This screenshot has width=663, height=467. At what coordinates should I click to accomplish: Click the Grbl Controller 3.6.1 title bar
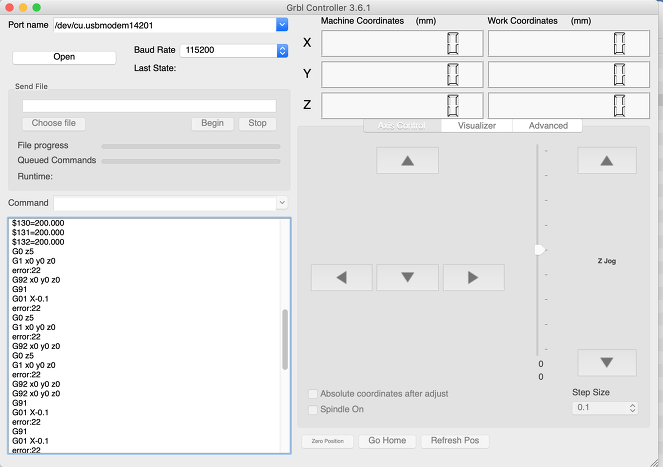(329, 8)
